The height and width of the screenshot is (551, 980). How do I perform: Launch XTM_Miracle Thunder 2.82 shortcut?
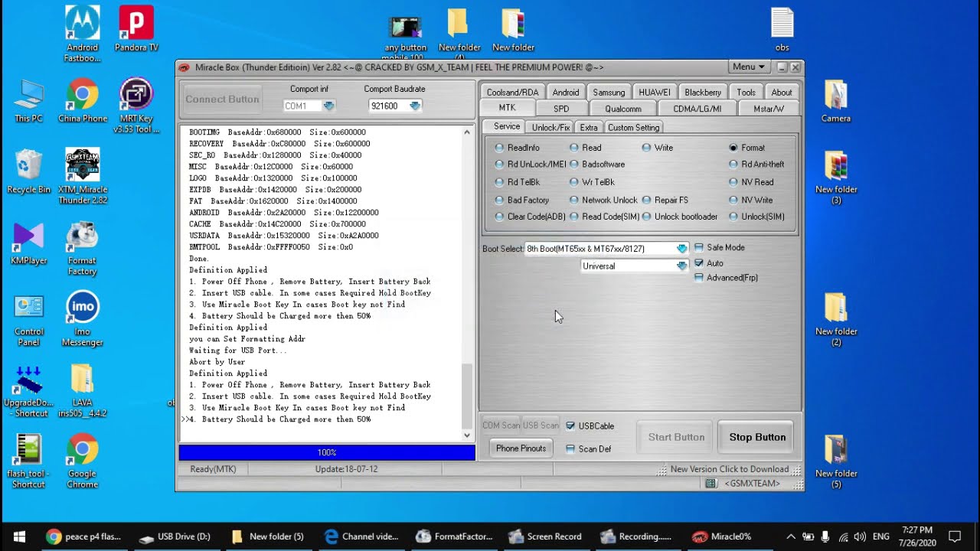pos(83,177)
